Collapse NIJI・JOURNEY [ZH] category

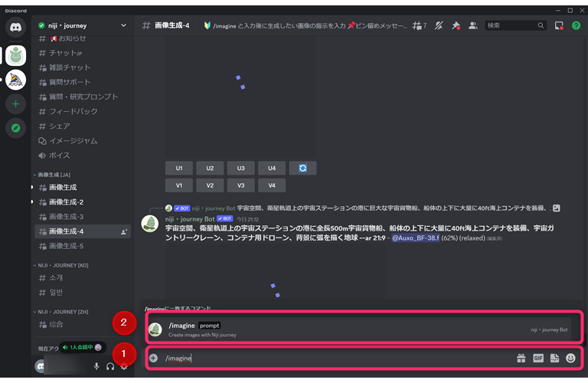60,312
